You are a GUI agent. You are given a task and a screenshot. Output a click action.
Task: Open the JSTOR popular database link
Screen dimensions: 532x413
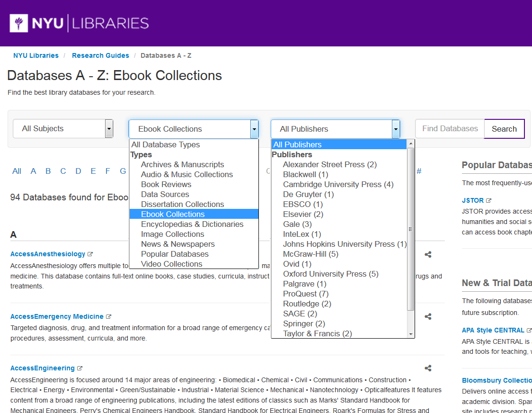473,200
